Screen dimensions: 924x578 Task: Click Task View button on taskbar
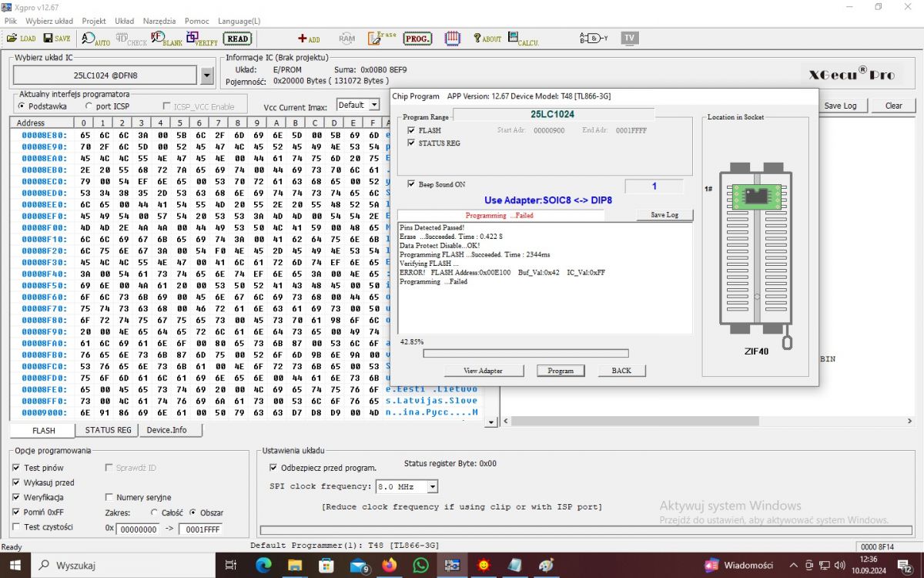point(230,565)
